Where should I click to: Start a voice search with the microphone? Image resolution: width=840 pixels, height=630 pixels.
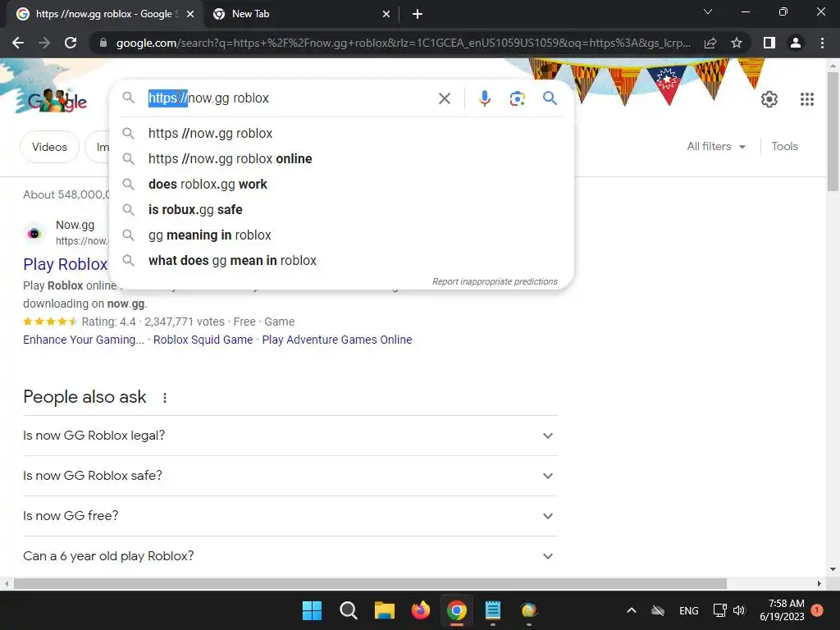coord(485,98)
